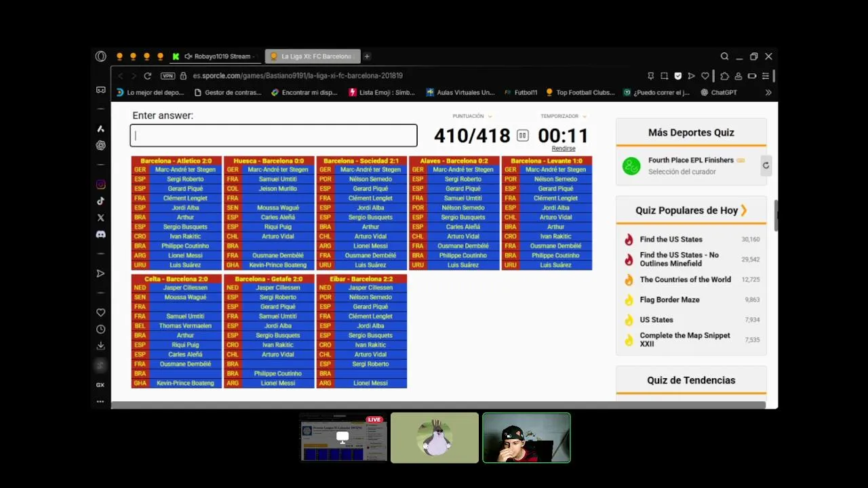Image resolution: width=868 pixels, height=488 pixels.
Task: Open easy setup sliders icon
Action: click(766, 76)
